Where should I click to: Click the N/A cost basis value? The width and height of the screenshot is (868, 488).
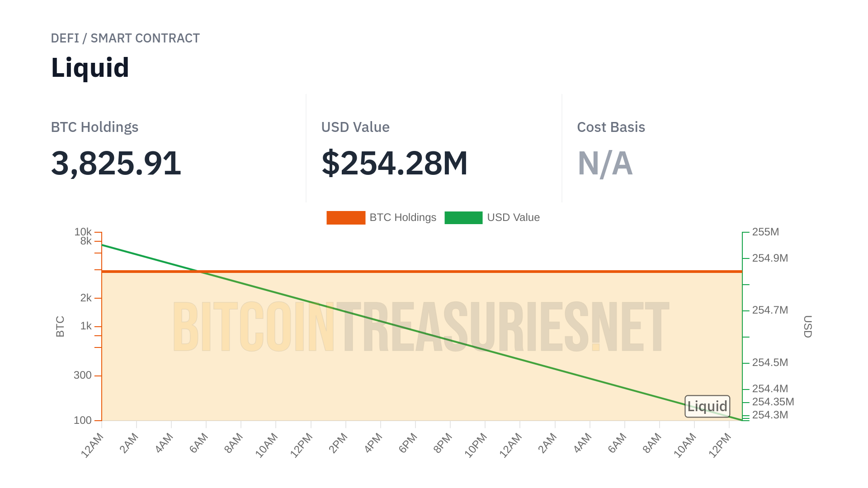tap(605, 164)
